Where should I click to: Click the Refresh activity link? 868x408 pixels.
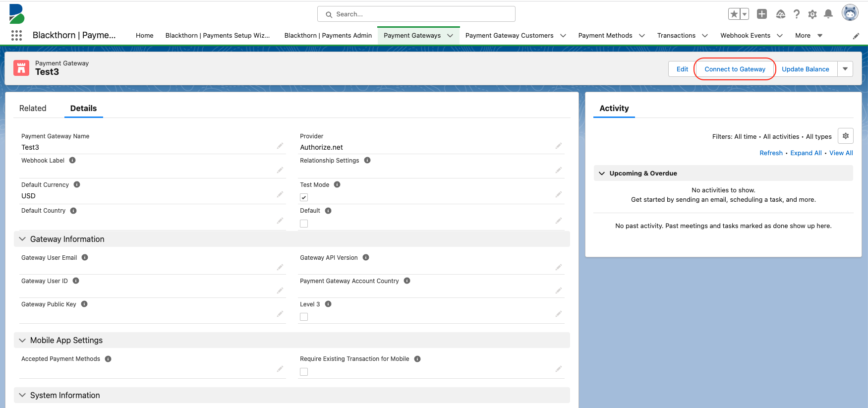(771, 153)
